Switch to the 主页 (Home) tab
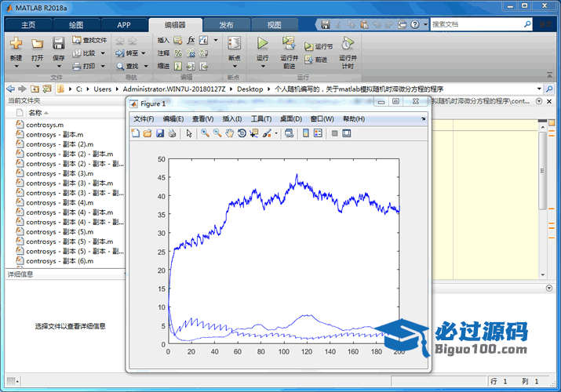 pyautogui.click(x=28, y=25)
